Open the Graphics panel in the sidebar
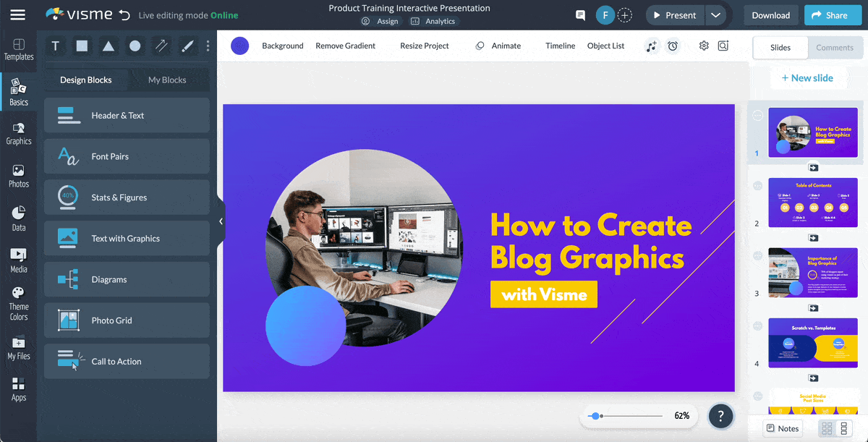868x442 pixels. pos(19,134)
